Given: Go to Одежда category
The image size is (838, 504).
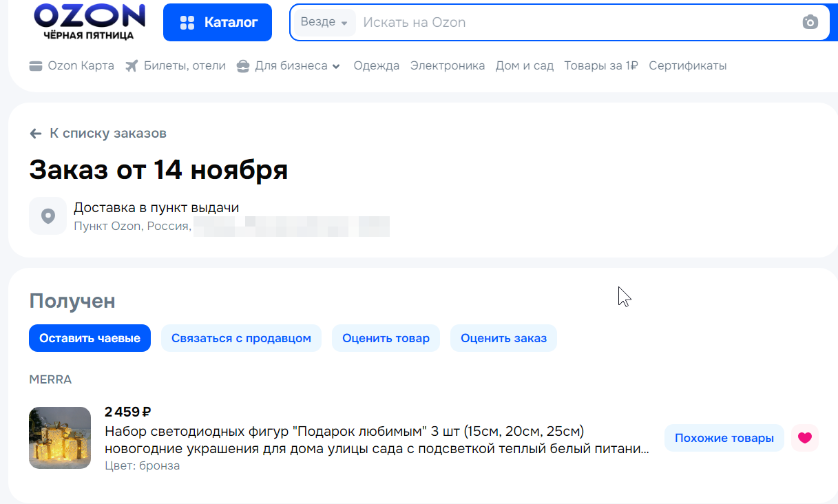Looking at the screenshot, I should [x=377, y=66].
